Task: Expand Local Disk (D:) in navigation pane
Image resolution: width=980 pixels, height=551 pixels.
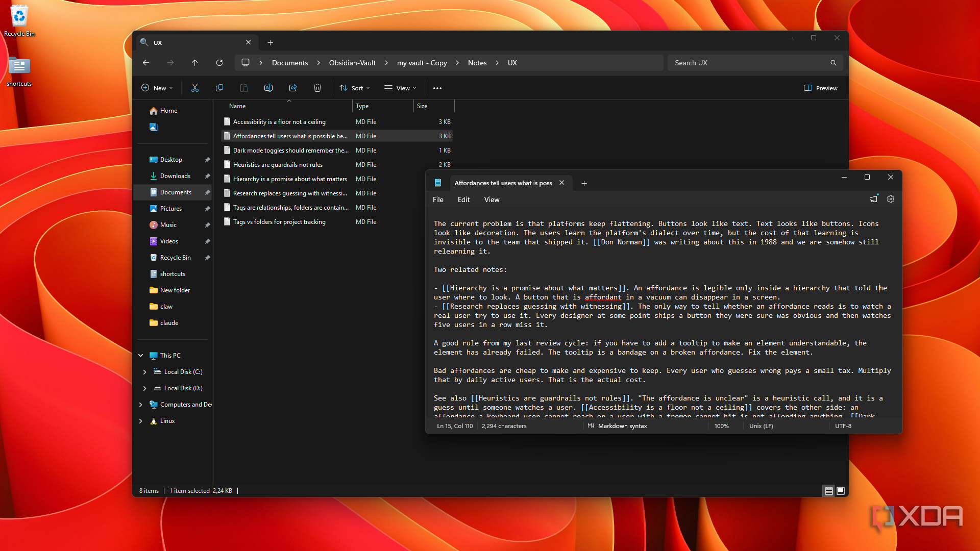Action: point(145,388)
